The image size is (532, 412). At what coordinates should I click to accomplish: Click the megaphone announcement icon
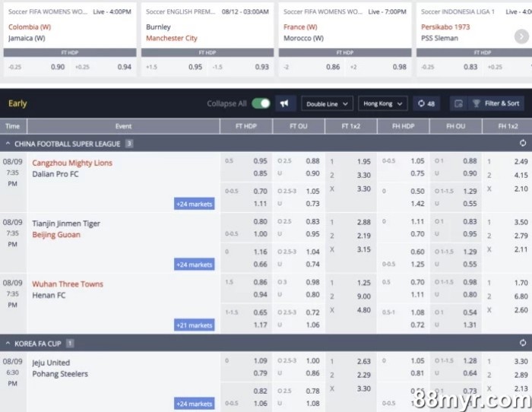click(x=284, y=103)
